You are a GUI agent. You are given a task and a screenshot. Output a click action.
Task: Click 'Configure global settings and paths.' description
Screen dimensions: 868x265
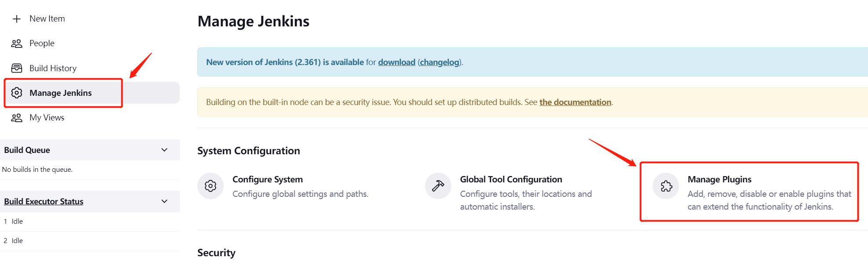[x=300, y=194]
